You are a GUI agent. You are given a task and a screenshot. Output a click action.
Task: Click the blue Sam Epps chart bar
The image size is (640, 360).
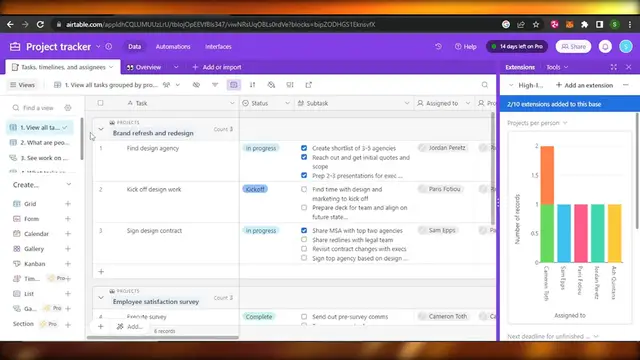pos(564,233)
